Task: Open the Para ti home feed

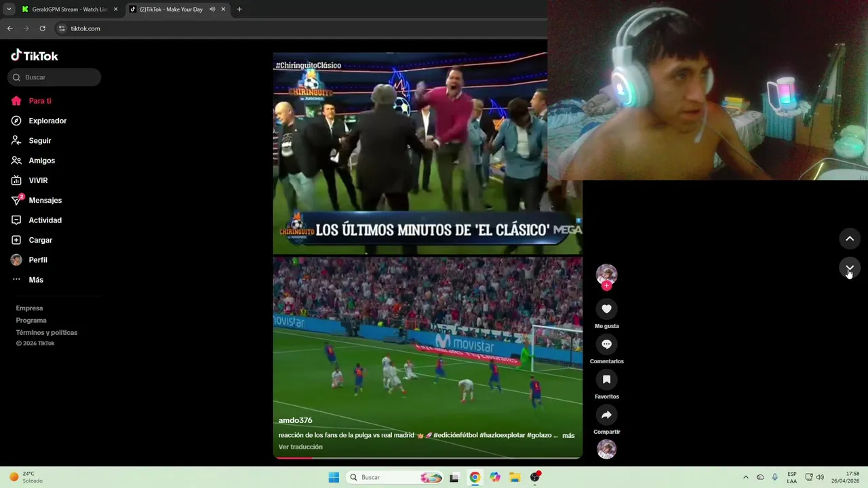Action: tap(31, 101)
